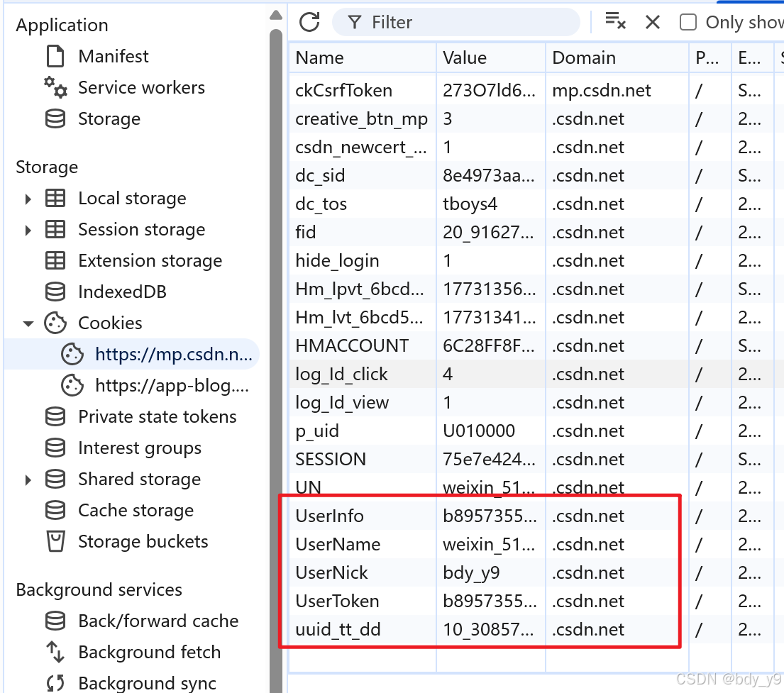Open Cache storage
This screenshot has width=784, height=693.
pyautogui.click(x=136, y=511)
